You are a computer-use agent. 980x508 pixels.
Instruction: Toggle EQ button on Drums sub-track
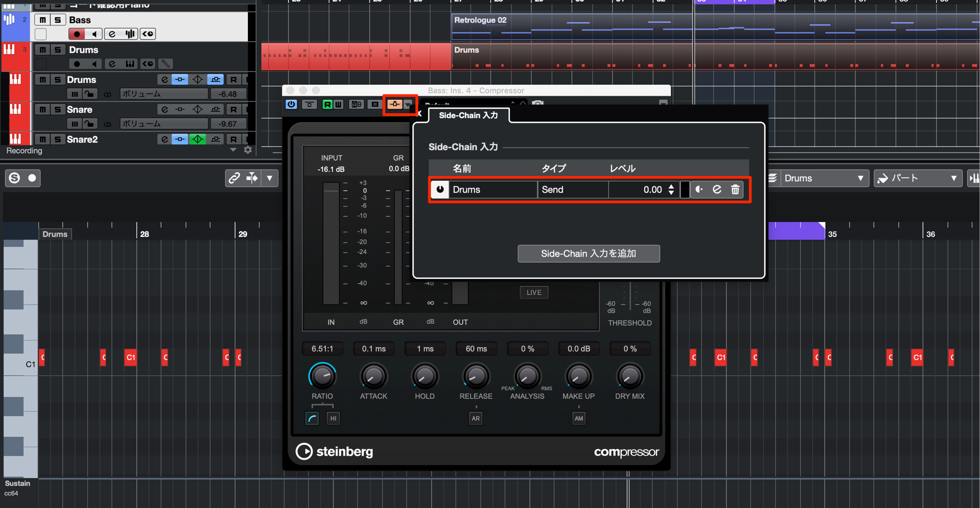pyautogui.click(x=179, y=80)
